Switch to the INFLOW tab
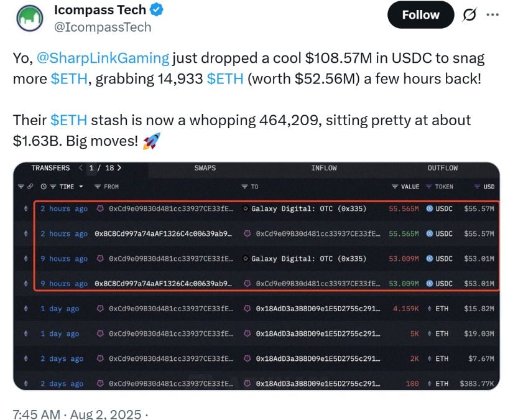The height and width of the screenshot is (420, 513). (x=324, y=168)
